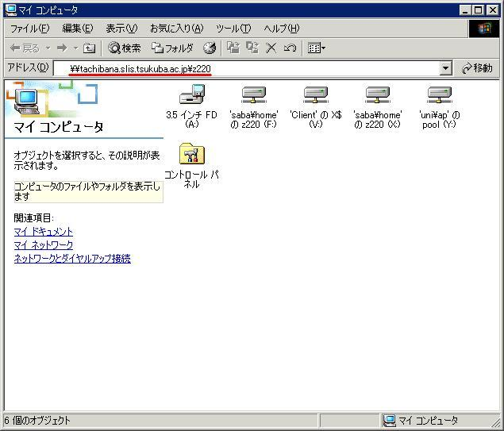
Task: Open the 編集(E) menu
Action: [78, 29]
